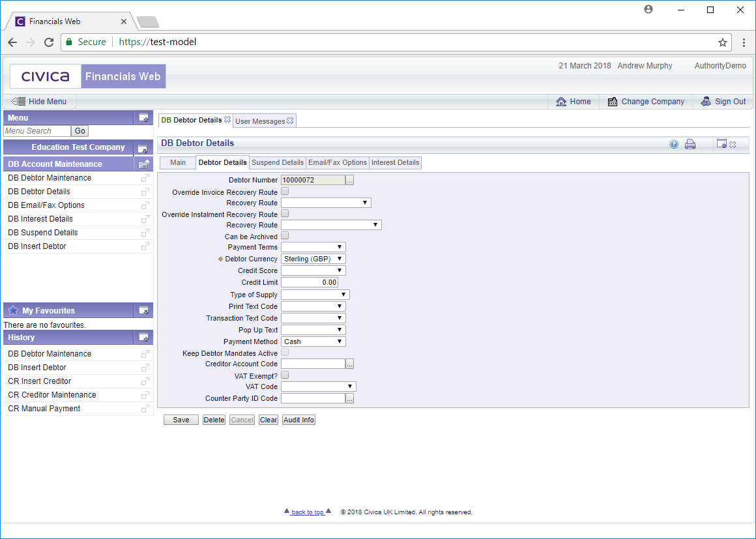756x539 pixels.
Task: Switch to the Email/Fax Options tab
Action: 338,162
